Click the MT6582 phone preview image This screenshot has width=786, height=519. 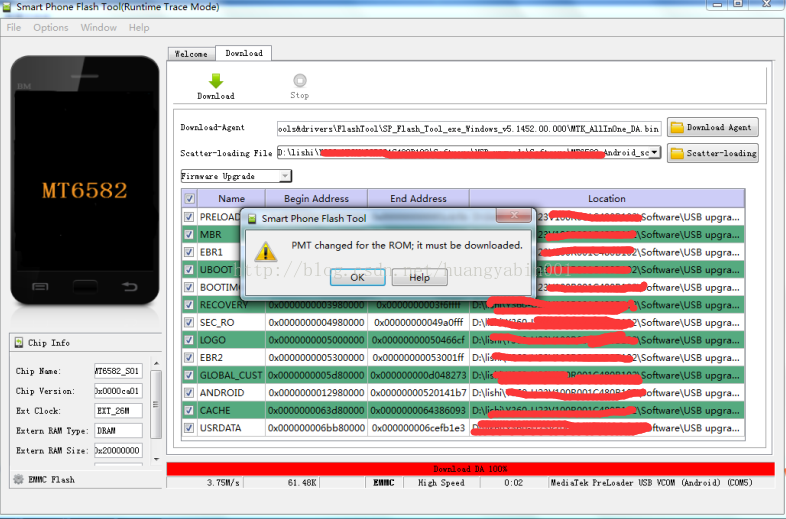coord(85,180)
